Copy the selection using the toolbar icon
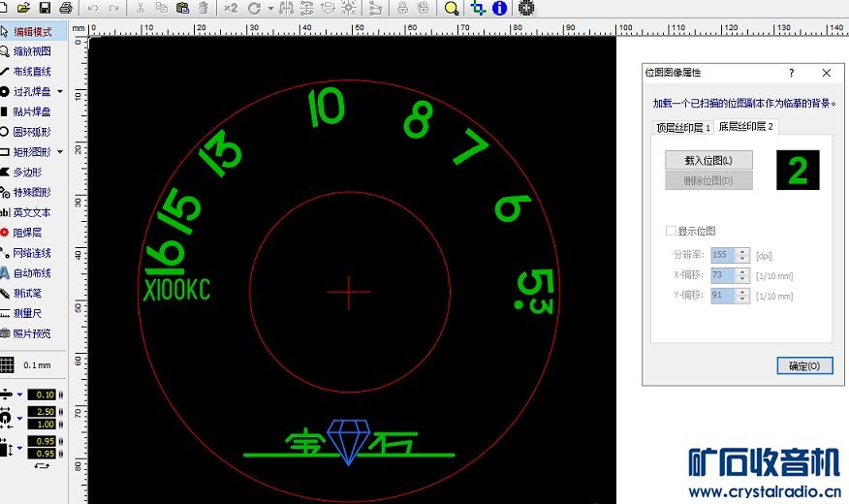The image size is (849, 504). pyautogui.click(x=161, y=8)
